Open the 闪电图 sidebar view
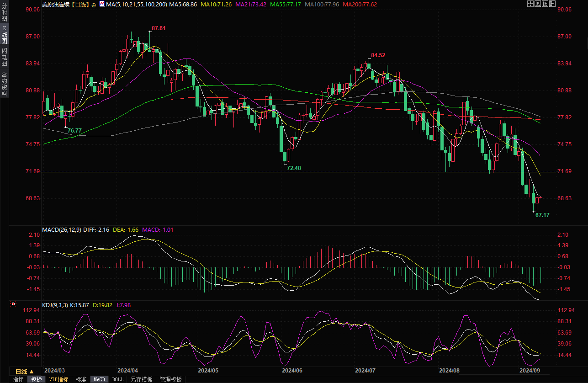 [5, 57]
